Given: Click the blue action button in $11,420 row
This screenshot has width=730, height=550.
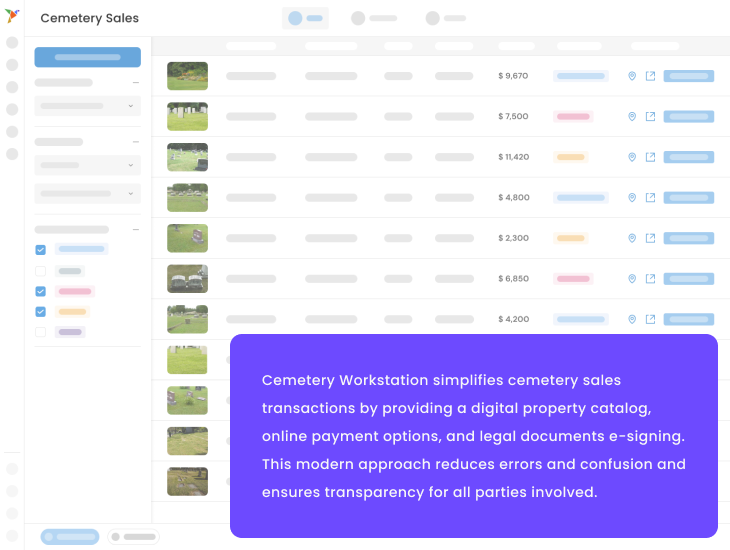Looking at the screenshot, I should click(689, 157).
